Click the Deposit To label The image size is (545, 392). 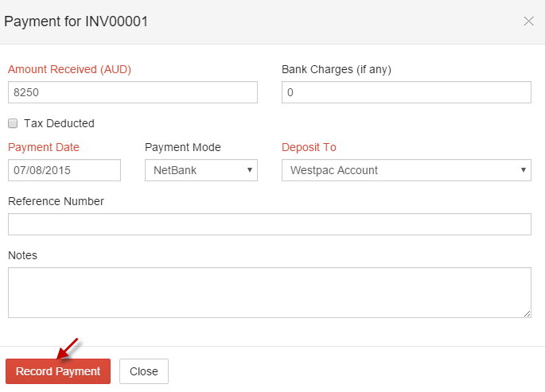pos(309,147)
